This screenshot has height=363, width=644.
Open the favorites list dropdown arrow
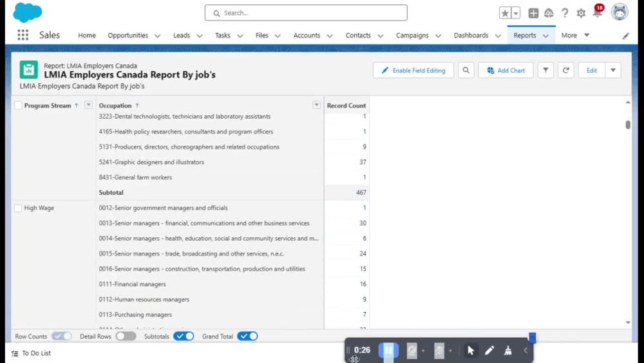[515, 13]
